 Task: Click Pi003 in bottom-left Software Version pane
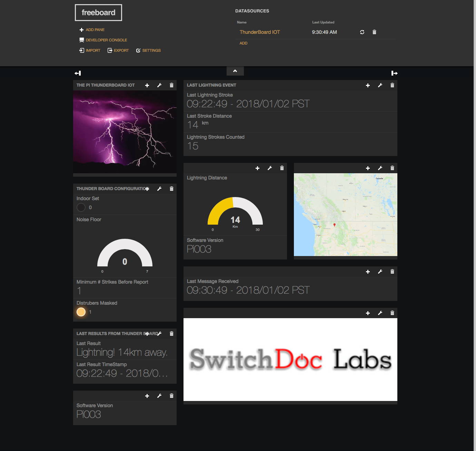[x=89, y=414]
